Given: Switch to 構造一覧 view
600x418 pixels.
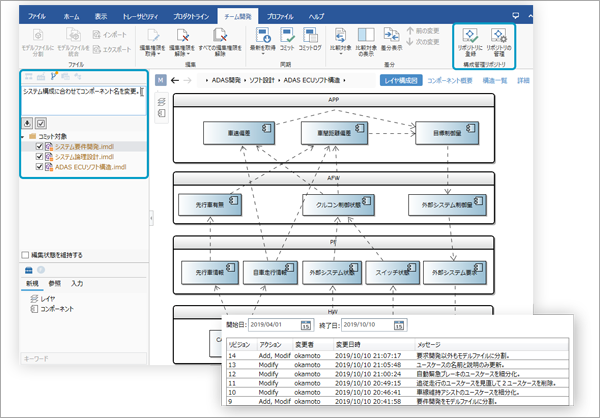Looking at the screenshot, I should click(494, 80).
